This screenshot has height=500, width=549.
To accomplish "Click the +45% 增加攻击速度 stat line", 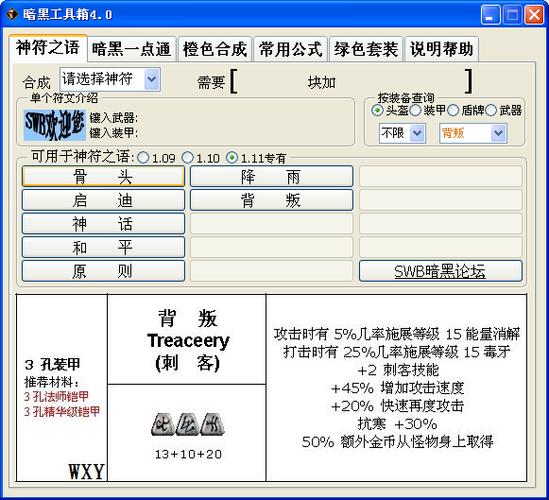I will pyautogui.click(x=397, y=388).
